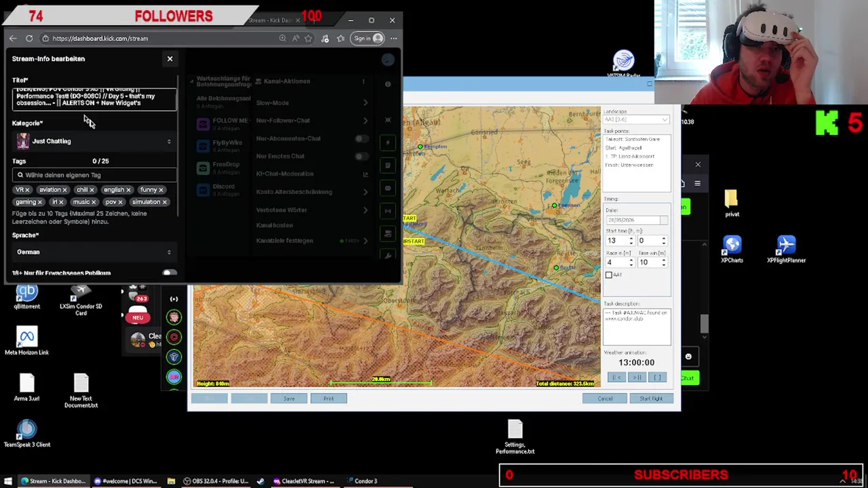
Task: Open the Windows Start menu
Action: point(8,481)
